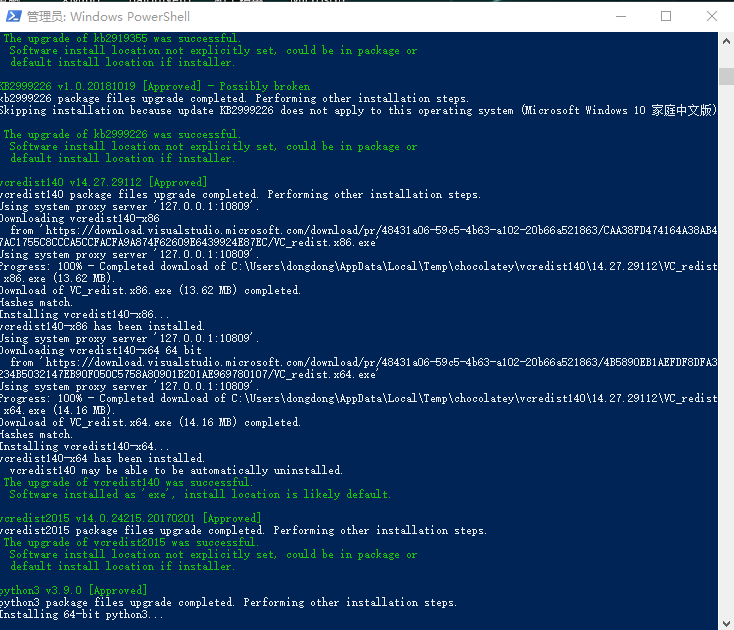This screenshot has height=630, width=734.
Task: Click 'KB2999226 v1.0.20181019 [Approved] - Possibly broken'
Action: pyautogui.click(x=155, y=86)
